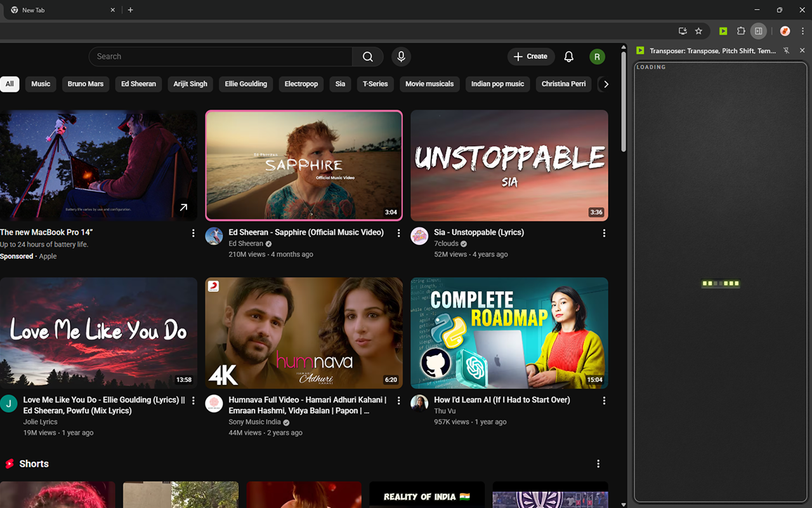Screen dimensions: 812x508
Task: Play the Unstoppable Sia thumbnail
Action: pos(509,165)
